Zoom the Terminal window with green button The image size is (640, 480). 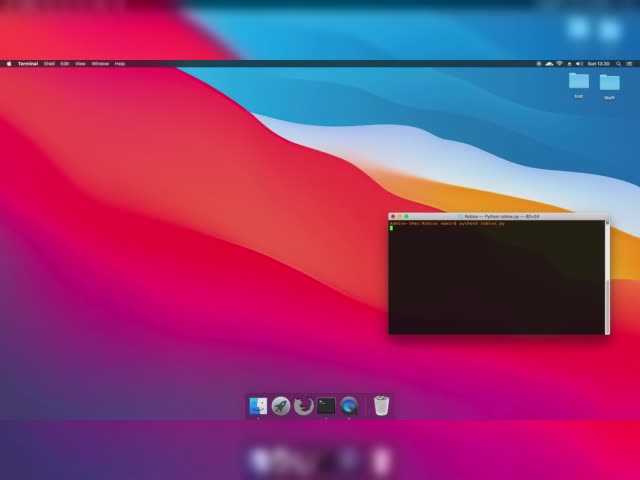[406, 216]
